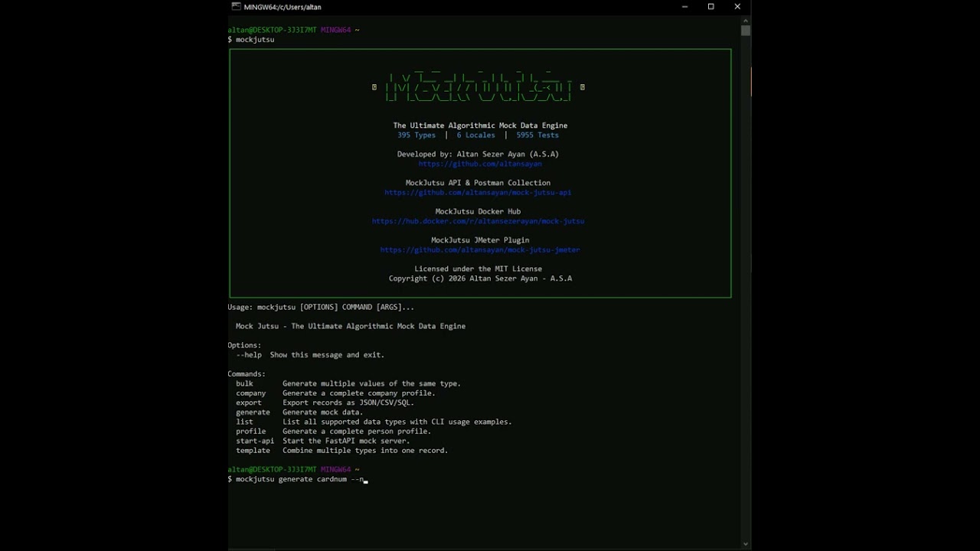
Task: Click the 'Generate mock data.' description
Action: click(x=322, y=412)
